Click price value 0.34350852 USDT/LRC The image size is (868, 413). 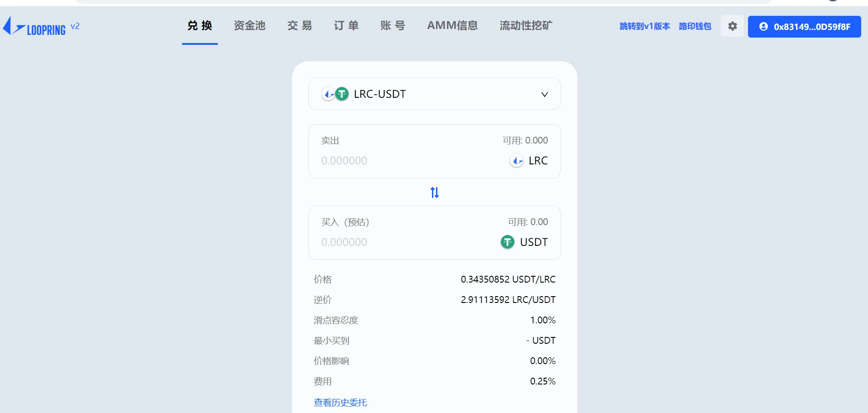(508, 279)
